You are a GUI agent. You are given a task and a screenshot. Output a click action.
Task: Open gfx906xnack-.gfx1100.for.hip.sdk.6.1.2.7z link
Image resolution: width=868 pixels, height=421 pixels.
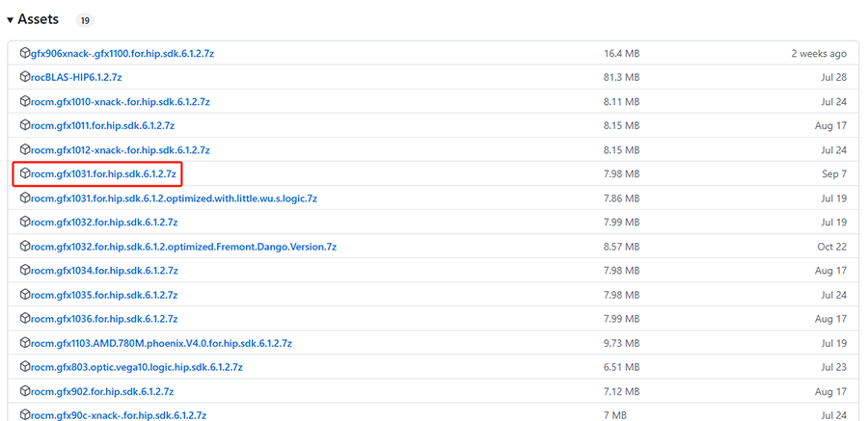click(x=122, y=53)
